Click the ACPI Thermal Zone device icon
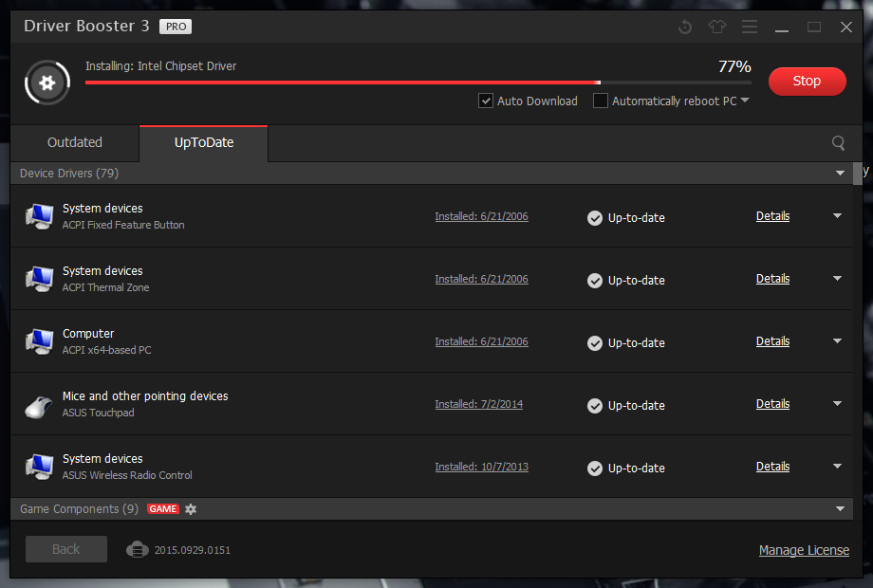 click(x=39, y=279)
